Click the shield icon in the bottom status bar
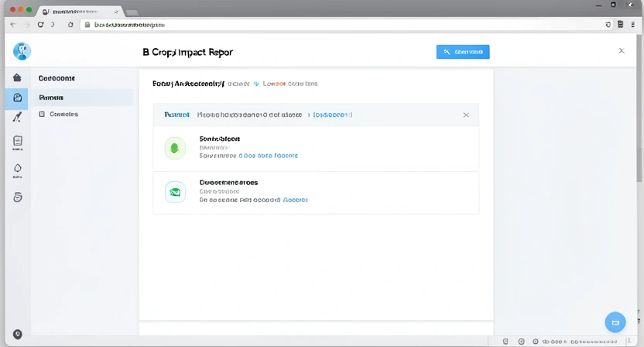Screen dimensions: 644x347 click(x=505, y=342)
